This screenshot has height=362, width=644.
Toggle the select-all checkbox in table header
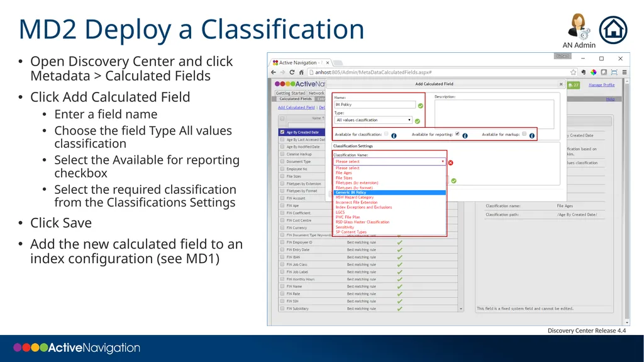click(282, 118)
